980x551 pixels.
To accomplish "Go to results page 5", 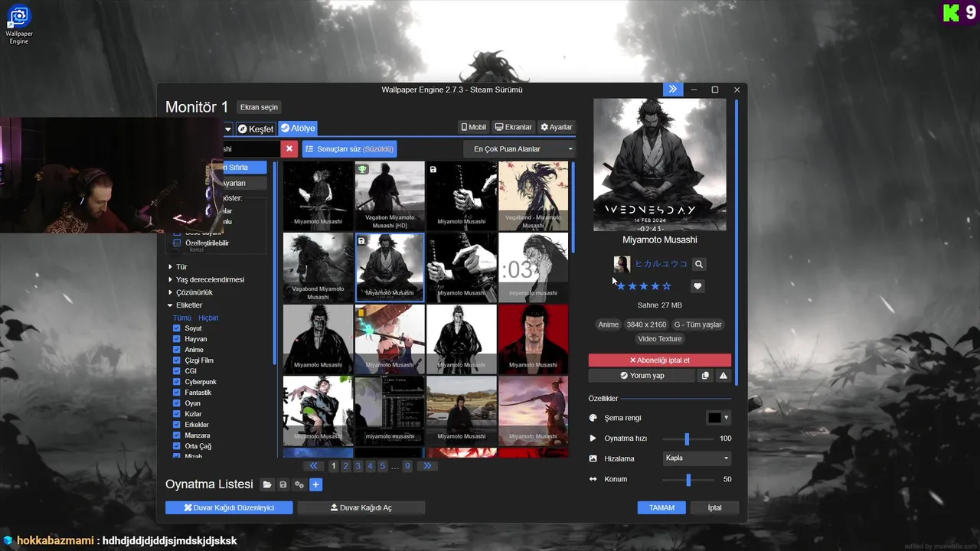I will (x=382, y=466).
